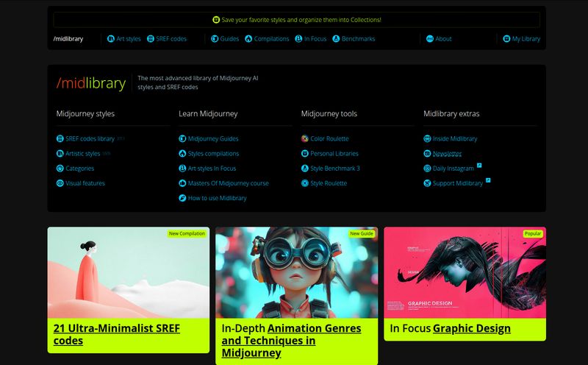
Task: Click the Color Roulette icon
Action: click(x=305, y=138)
